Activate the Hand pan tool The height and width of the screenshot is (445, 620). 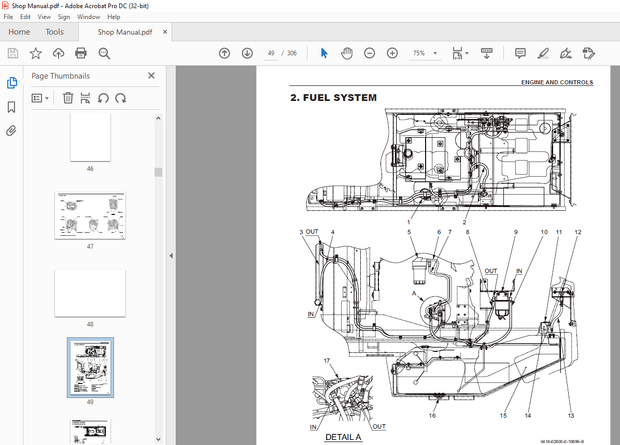(347, 53)
